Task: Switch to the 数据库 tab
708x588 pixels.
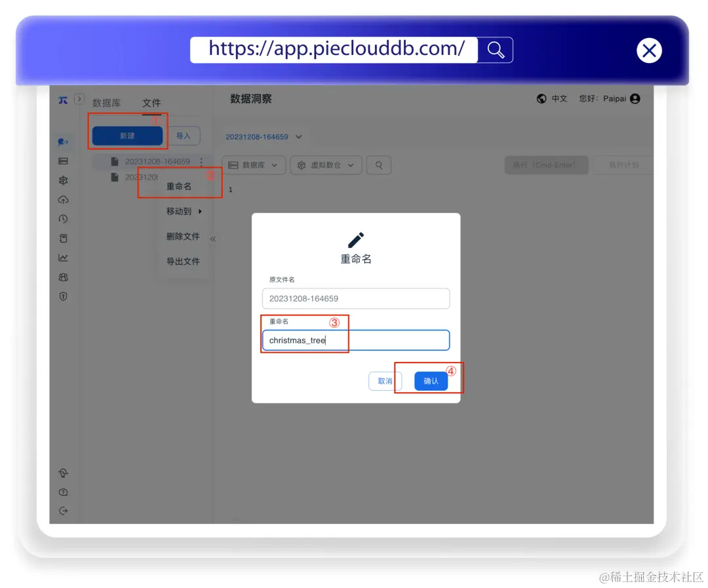Action: (107, 103)
